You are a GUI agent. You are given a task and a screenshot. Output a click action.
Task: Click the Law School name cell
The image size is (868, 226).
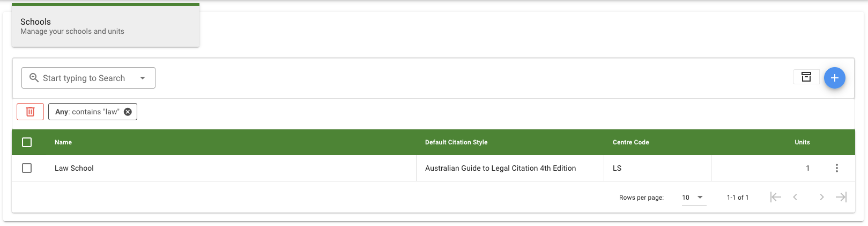click(x=74, y=168)
